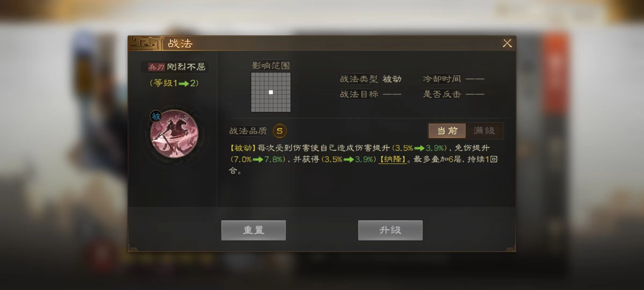Click the S quality grade badge
Image resolution: width=644 pixels, height=290 pixels.
point(280,131)
